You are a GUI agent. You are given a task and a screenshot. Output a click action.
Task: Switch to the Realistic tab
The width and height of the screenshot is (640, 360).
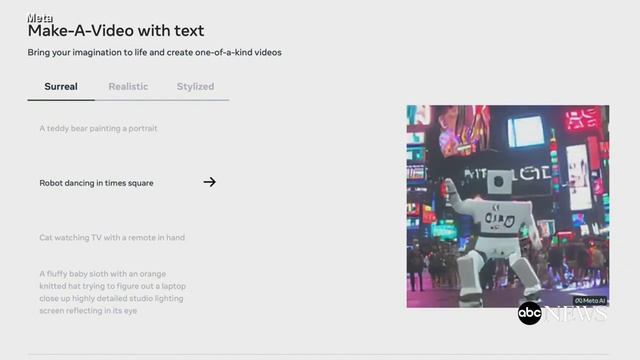click(128, 87)
